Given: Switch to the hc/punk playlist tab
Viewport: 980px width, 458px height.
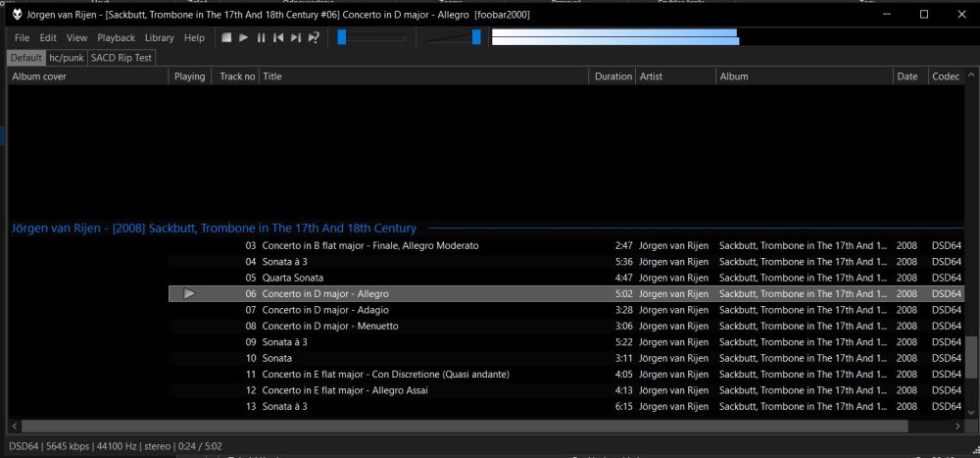Looking at the screenshot, I should coord(67,58).
